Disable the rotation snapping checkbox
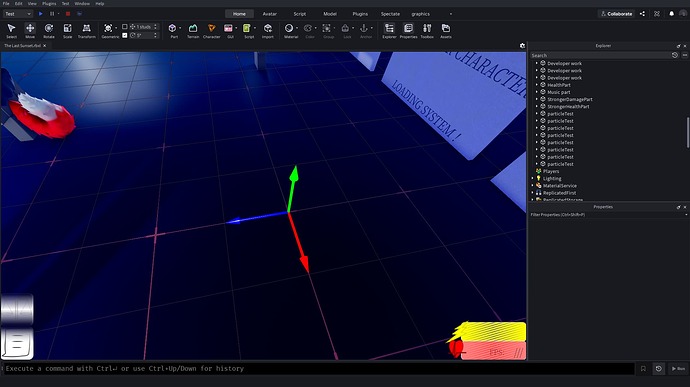The width and height of the screenshot is (690, 387). point(125,35)
